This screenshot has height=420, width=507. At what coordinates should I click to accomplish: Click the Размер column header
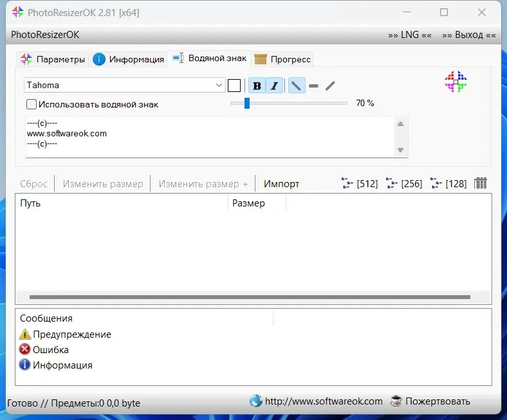tap(257, 203)
